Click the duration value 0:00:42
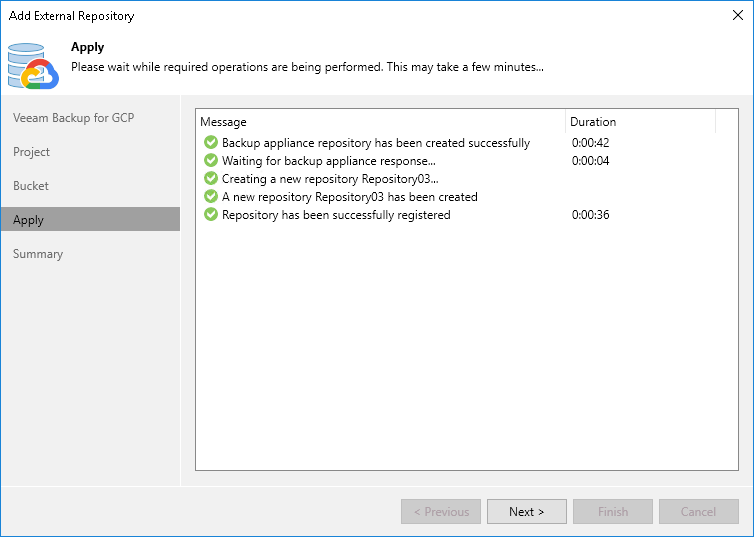Viewport: 754px width, 537px height. [x=591, y=143]
